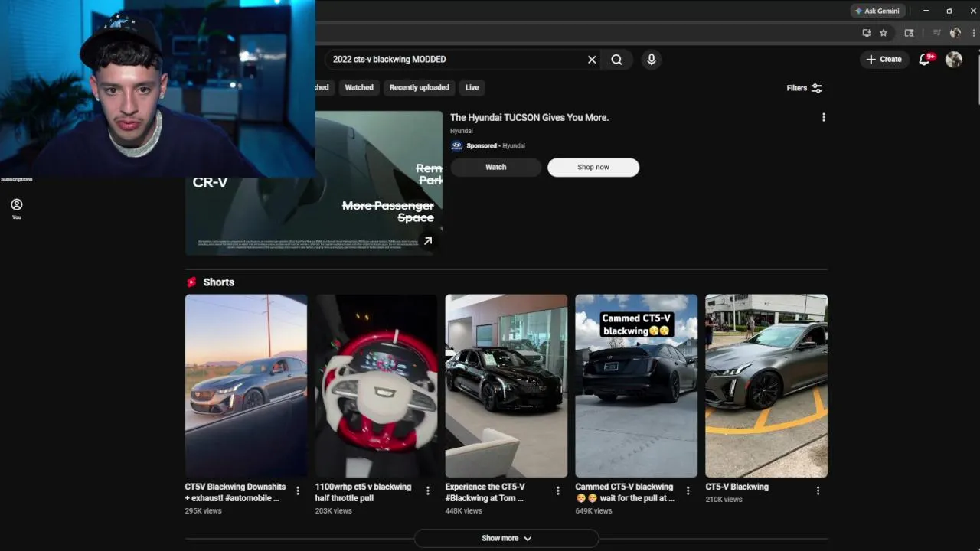Open the Chrome profile avatar
Screen dimensions: 980x551
point(955,33)
